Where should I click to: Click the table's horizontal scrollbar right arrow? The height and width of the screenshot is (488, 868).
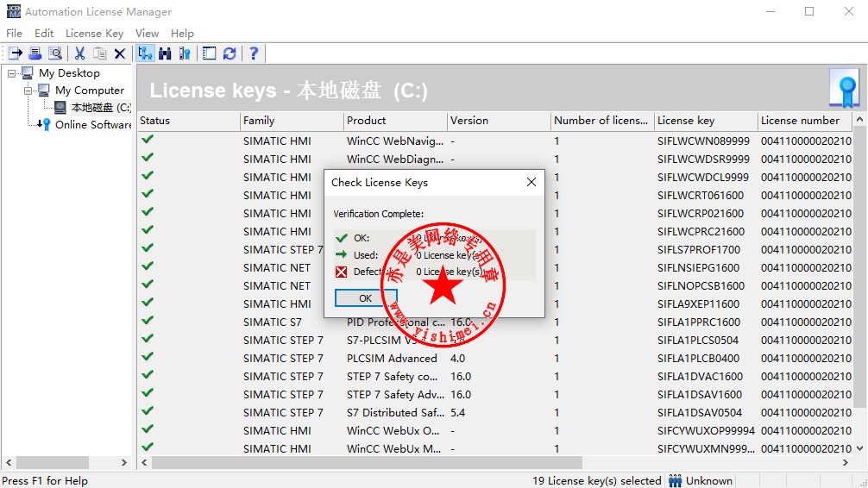[x=846, y=462]
